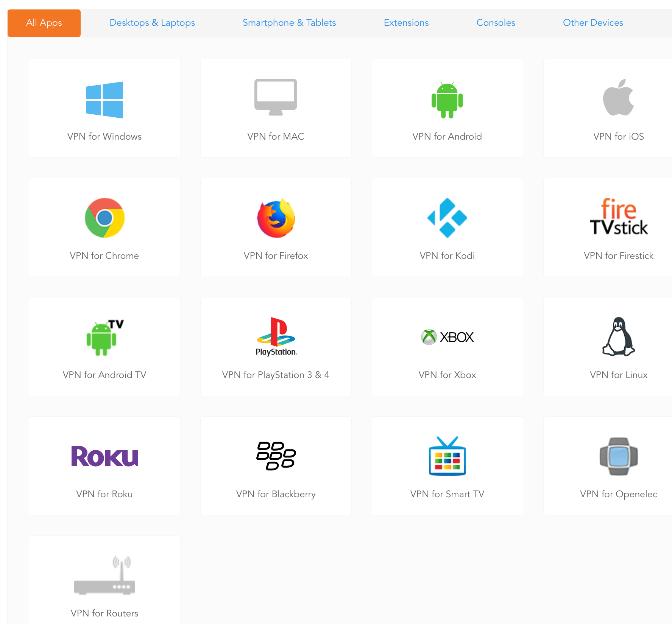672x624 pixels.
Task: Click the purple Roku logo
Action: click(x=104, y=456)
